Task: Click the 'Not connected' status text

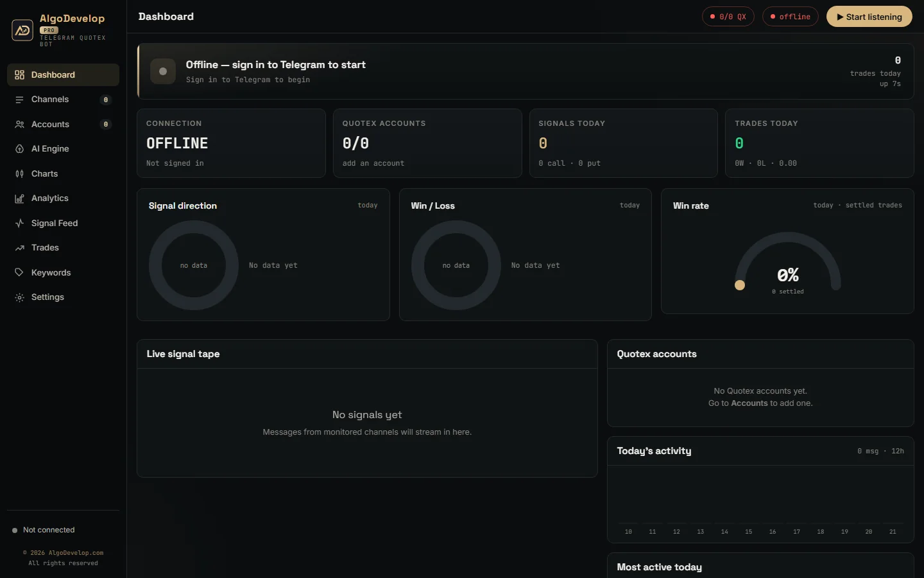Action: (49, 530)
